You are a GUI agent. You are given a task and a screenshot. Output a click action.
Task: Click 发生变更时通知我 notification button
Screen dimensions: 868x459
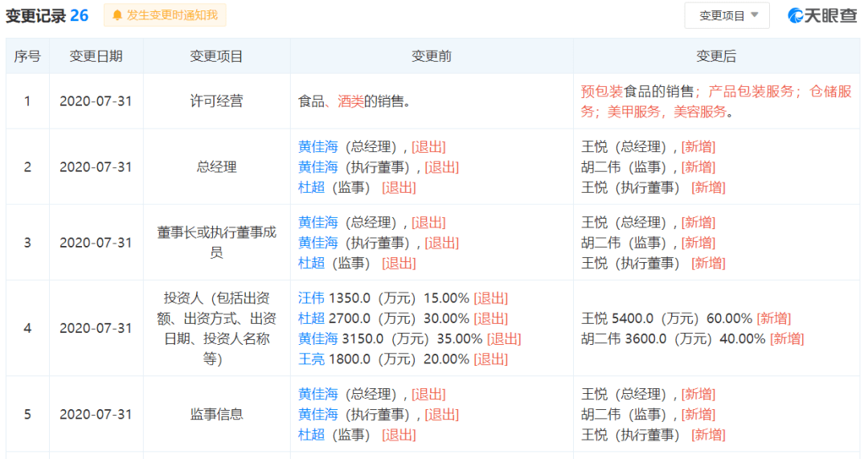165,15
